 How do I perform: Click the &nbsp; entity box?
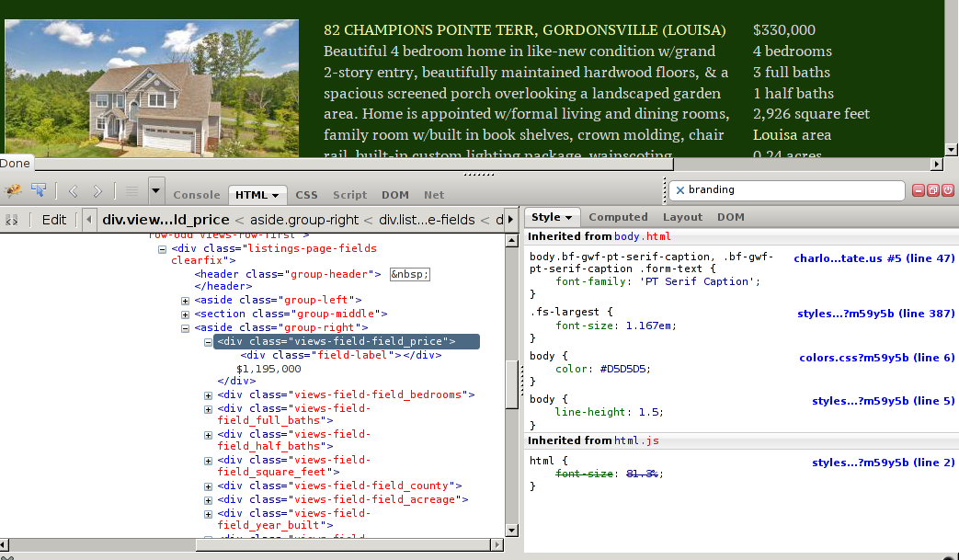[410, 274]
